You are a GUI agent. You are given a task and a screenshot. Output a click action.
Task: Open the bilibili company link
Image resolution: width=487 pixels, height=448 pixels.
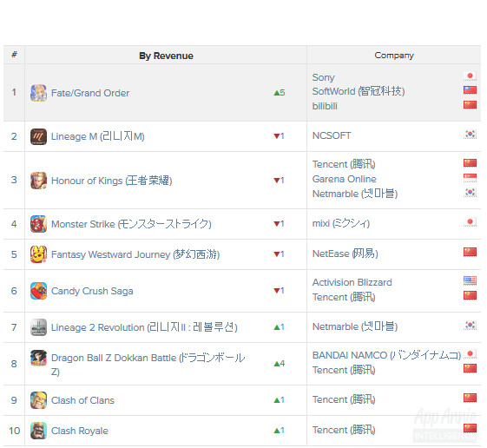(x=325, y=106)
